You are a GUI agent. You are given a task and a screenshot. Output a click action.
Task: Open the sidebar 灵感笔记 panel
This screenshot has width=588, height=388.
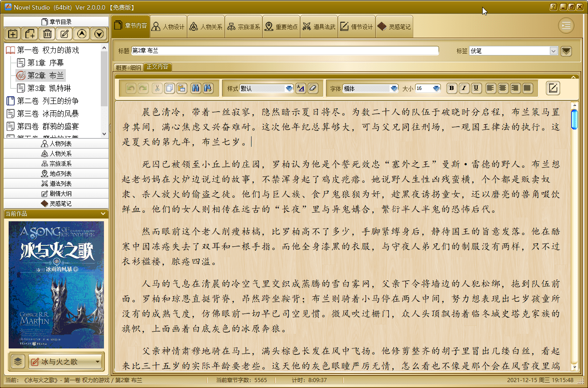(x=56, y=204)
